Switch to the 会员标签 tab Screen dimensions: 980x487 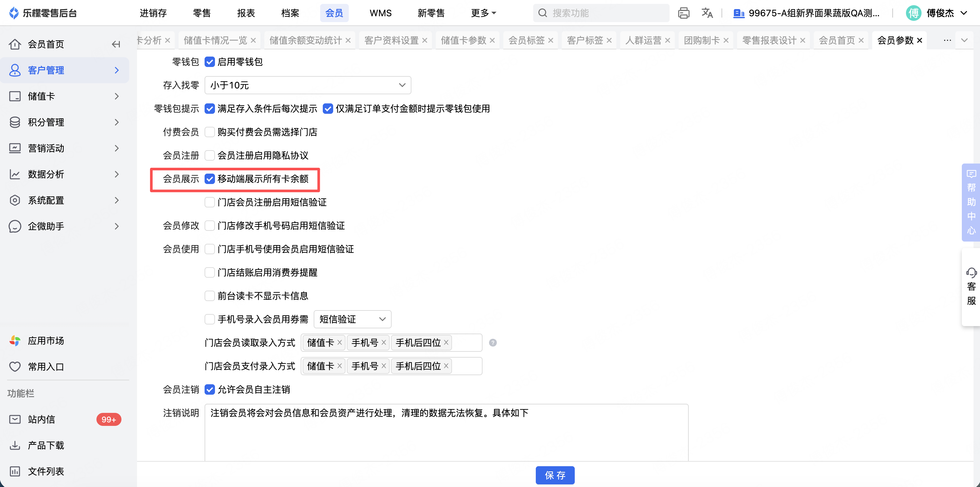point(526,40)
